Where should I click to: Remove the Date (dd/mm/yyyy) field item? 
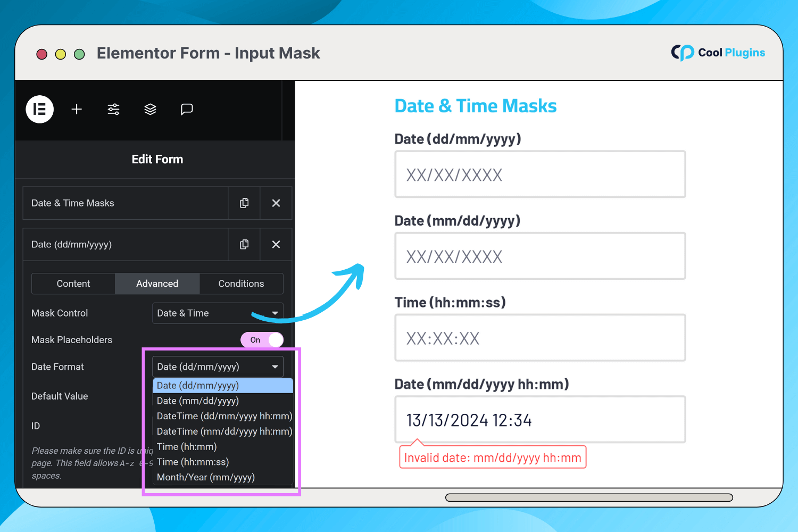point(276,245)
